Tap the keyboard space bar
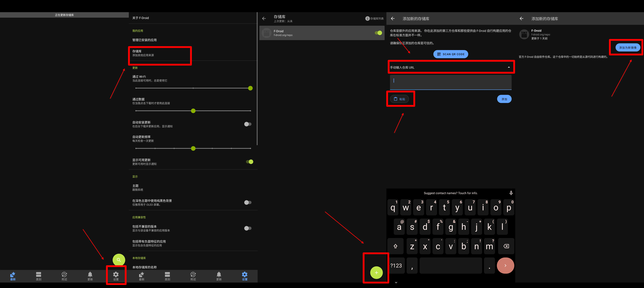Screen dimensions: 644x288 click(451, 266)
